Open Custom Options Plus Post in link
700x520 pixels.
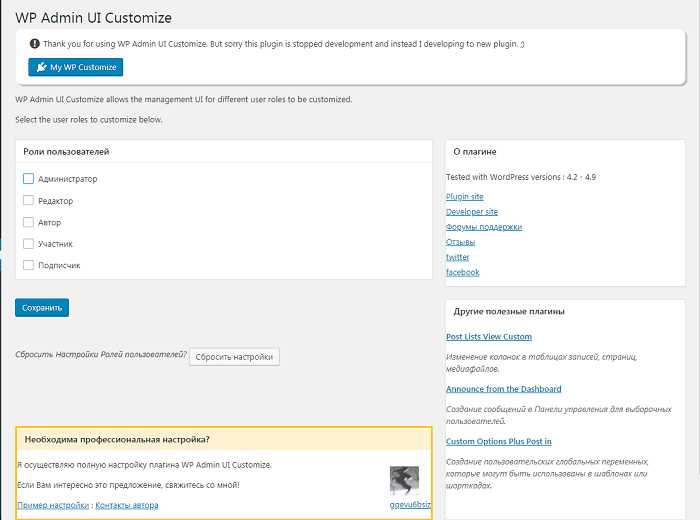[x=499, y=441]
